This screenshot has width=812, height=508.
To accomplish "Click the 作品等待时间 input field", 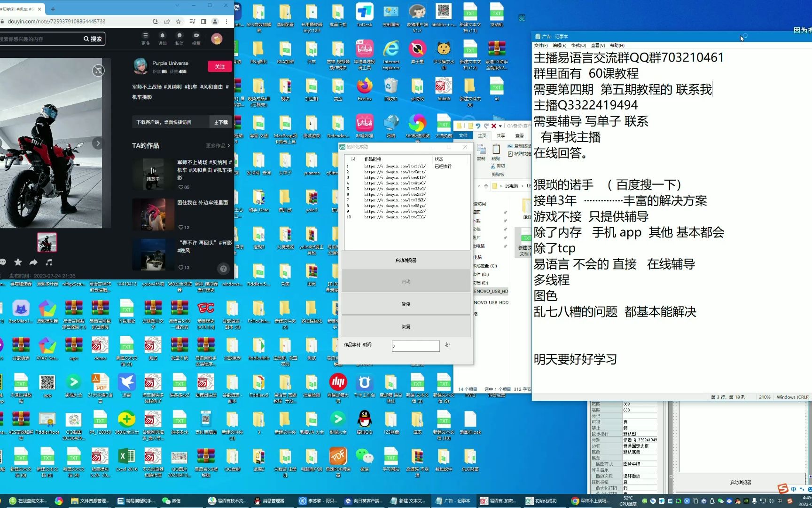I will coord(416,346).
